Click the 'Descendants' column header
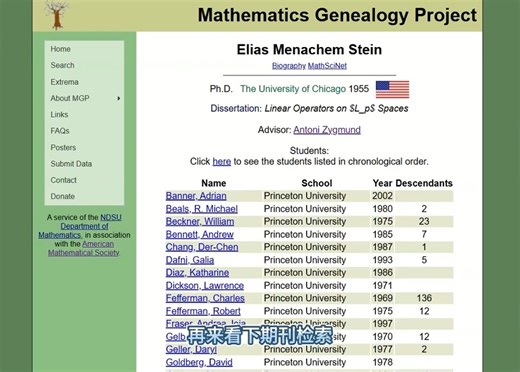The height and width of the screenshot is (372, 520). [424, 183]
